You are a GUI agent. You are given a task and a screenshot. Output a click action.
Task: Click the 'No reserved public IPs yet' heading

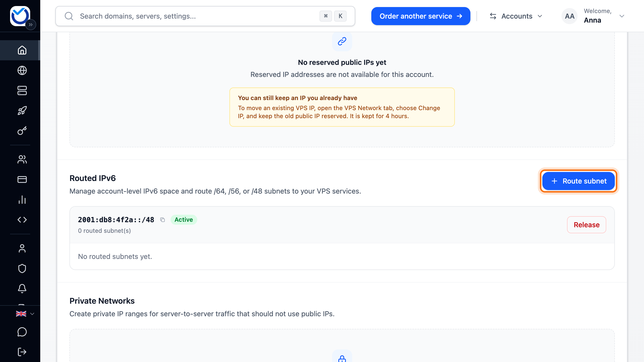point(342,62)
